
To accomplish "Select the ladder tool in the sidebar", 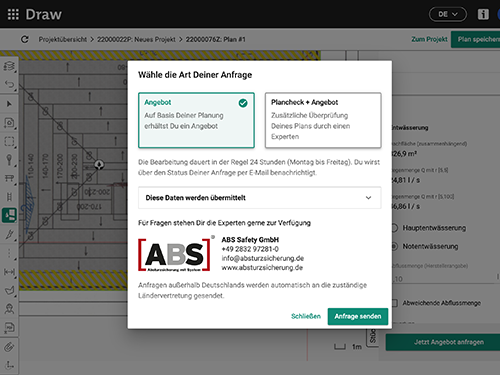I will pyautogui.click(x=9, y=197).
